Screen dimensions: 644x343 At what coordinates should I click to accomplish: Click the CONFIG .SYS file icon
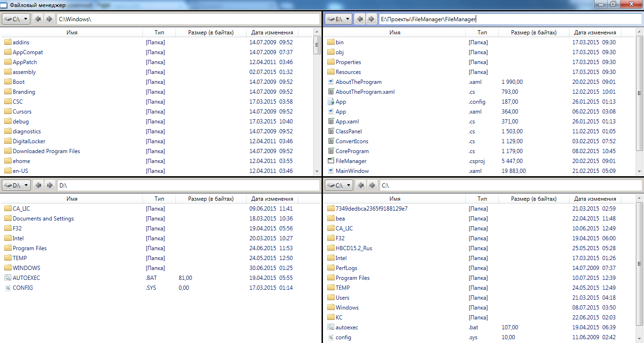[8, 288]
